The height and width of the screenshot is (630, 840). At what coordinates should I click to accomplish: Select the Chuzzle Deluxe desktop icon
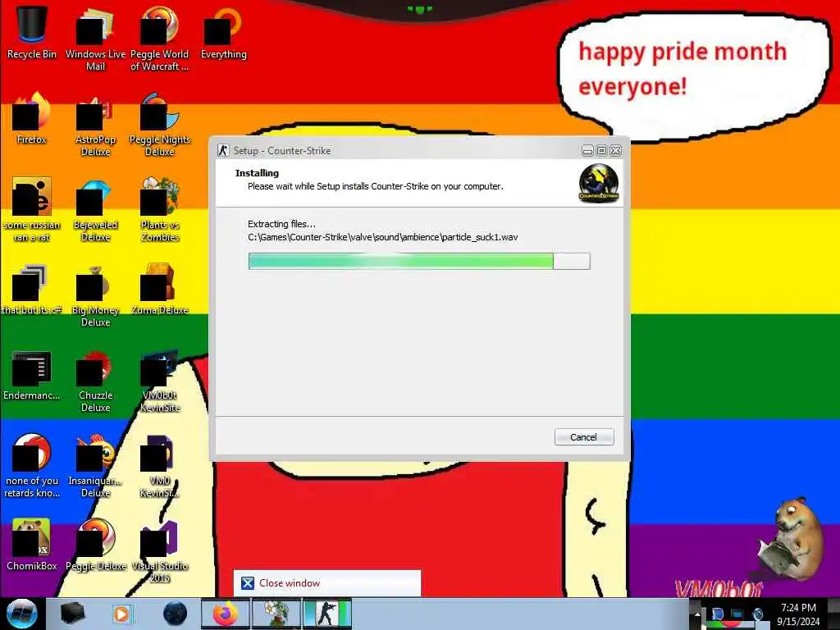point(95,381)
